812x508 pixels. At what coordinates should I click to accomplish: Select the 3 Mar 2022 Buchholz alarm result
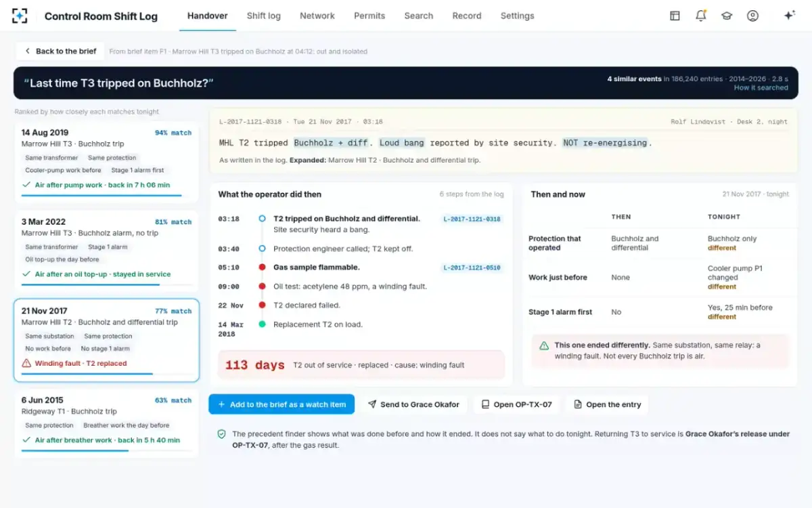tap(106, 251)
